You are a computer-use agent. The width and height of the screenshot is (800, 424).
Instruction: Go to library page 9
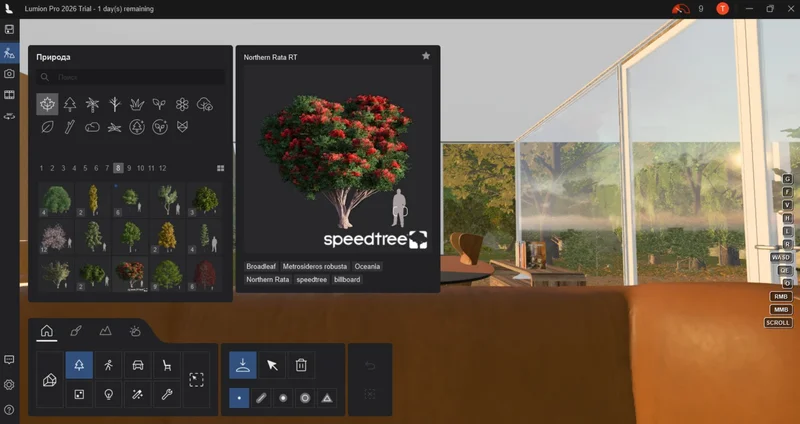coord(129,168)
